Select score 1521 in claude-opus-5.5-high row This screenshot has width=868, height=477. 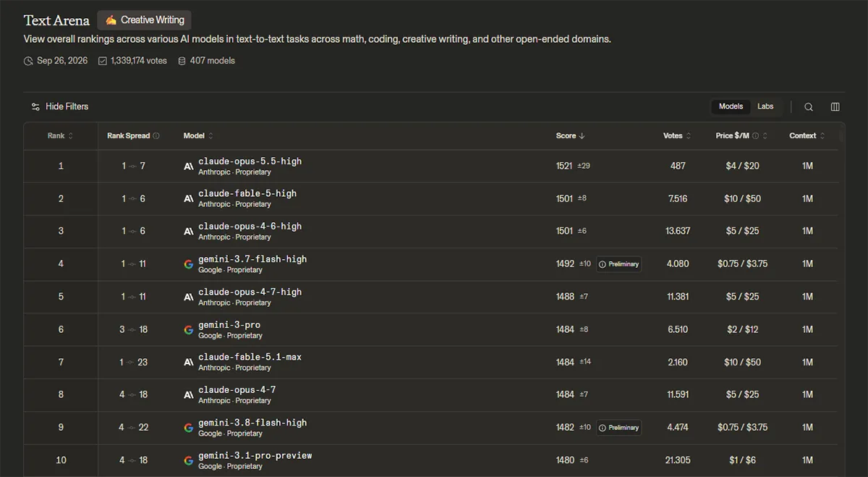[564, 166]
